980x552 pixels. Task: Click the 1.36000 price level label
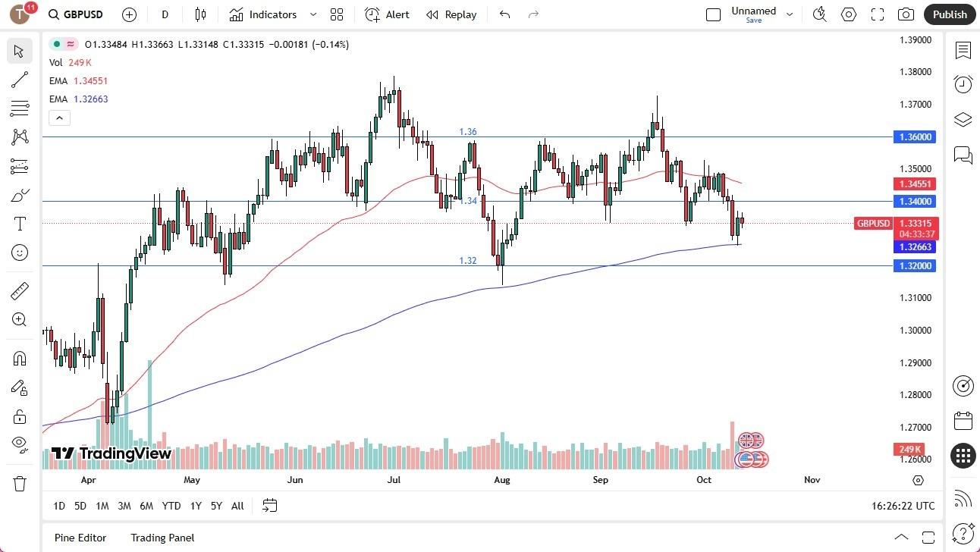click(916, 137)
